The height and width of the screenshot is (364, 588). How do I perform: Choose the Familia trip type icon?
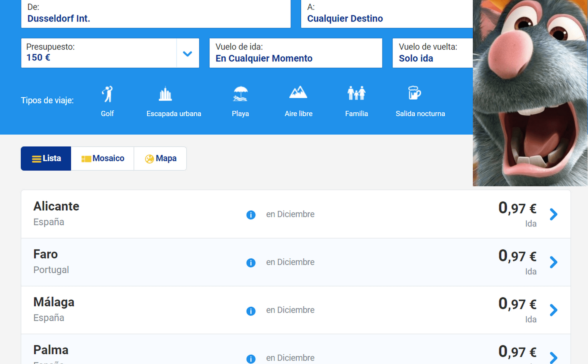[x=356, y=93]
